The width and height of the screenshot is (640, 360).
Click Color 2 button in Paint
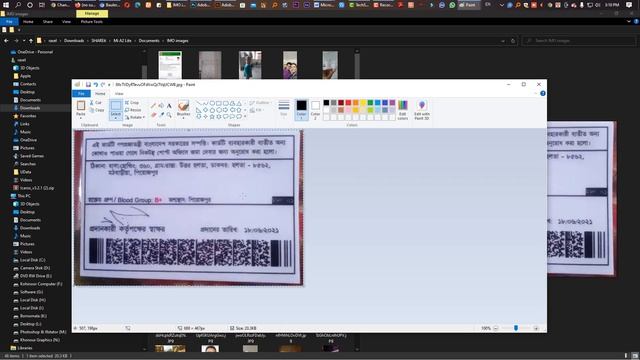[315, 109]
